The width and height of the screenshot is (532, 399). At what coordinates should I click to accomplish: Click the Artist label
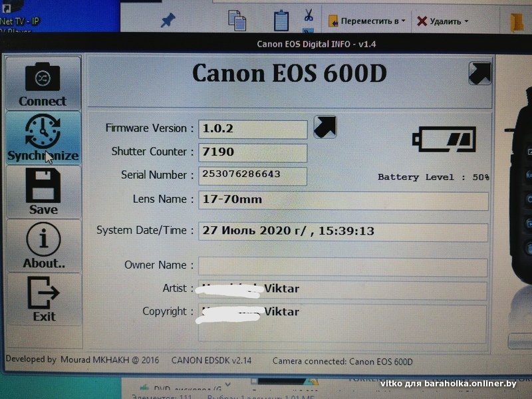pos(178,289)
